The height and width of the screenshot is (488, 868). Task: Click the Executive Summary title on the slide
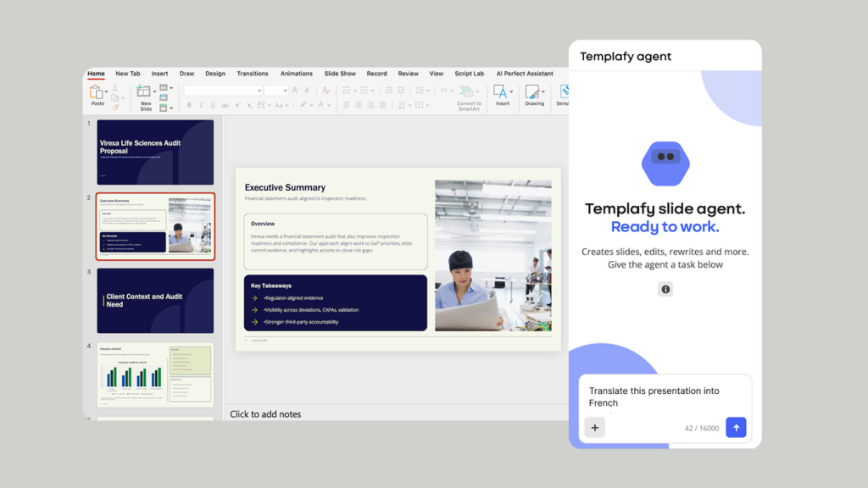click(x=285, y=187)
